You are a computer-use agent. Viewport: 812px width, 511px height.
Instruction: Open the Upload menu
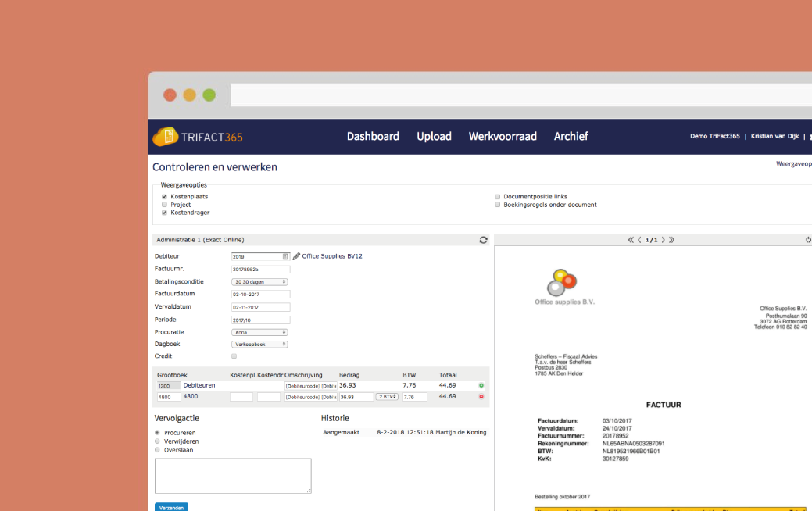434,136
